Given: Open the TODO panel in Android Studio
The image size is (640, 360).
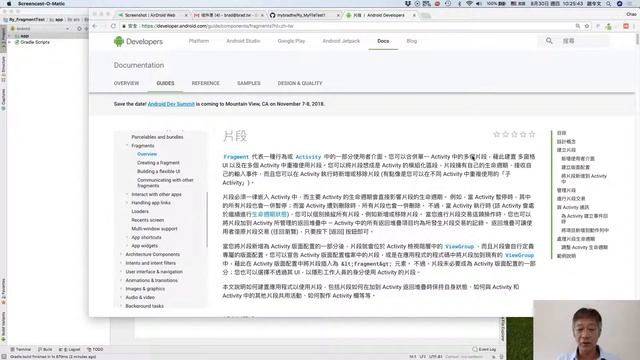Looking at the screenshot, I should pos(95,349).
